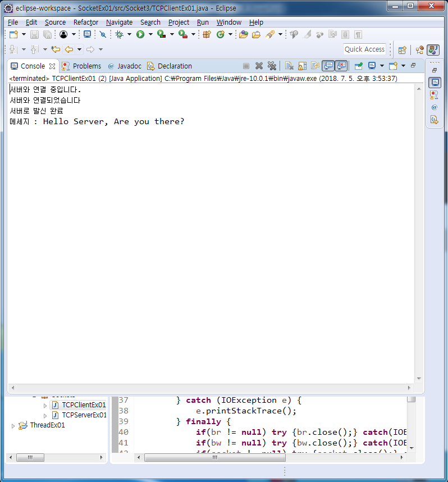Expand the TCPClientEx01 tree node

pos(45,406)
